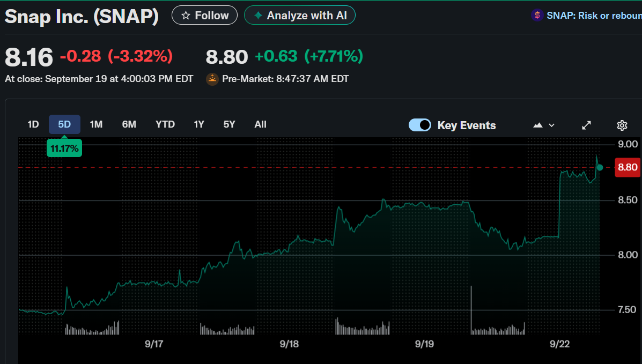Screen dimensions: 642x364
Task: Open chart settings gear
Action: coord(622,125)
